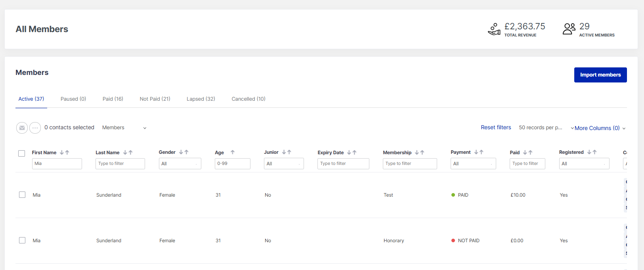644x270 pixels.
Task: Open the Gender filter dropdown
Action: click(x=180, y=164)
